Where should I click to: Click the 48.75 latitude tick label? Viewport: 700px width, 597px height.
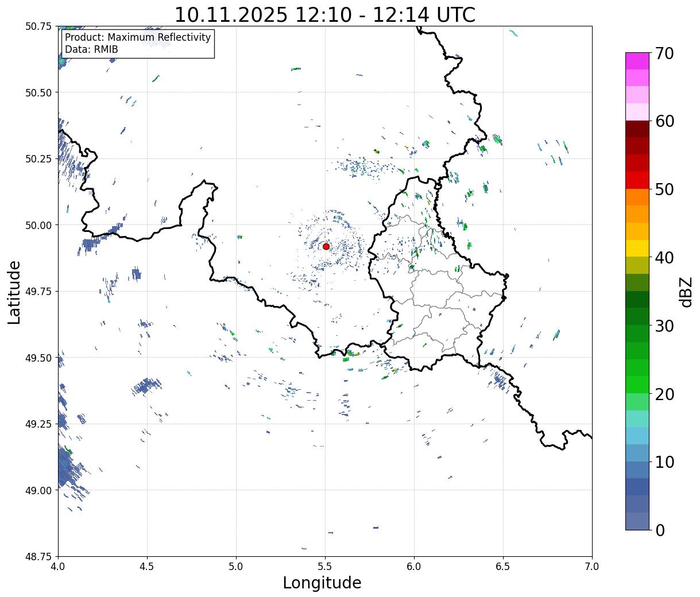(x=38, y=556)
